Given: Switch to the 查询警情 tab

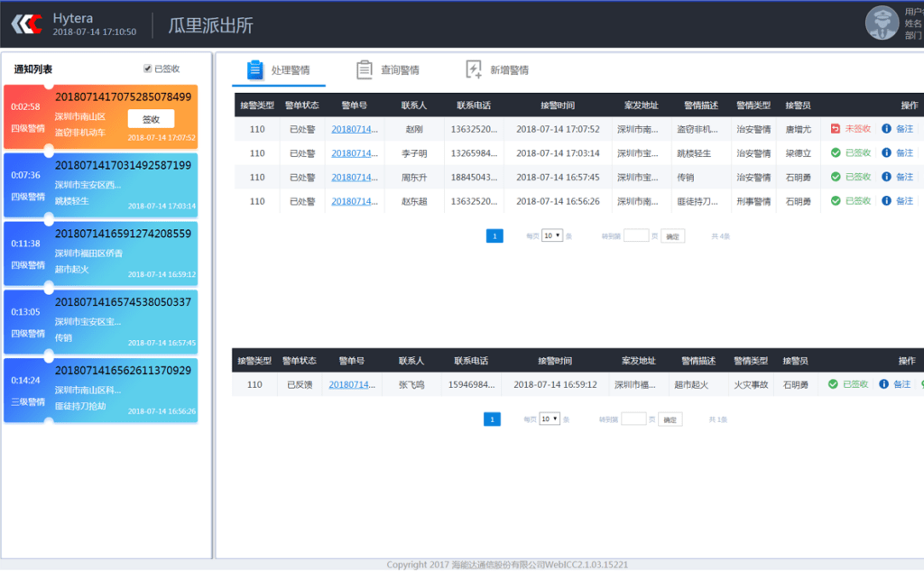Looking at the screenshot, I should tap(388, 69).
